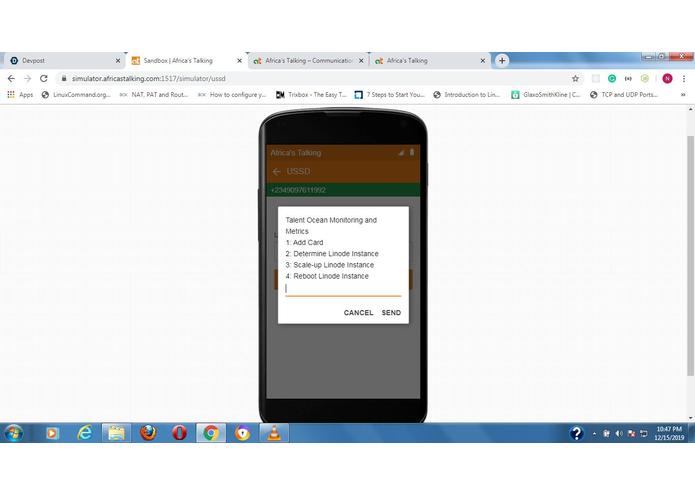Show more bookmarks with the chevron
Image resolution: width=695 pixels, height=494 pixels.
683,94
